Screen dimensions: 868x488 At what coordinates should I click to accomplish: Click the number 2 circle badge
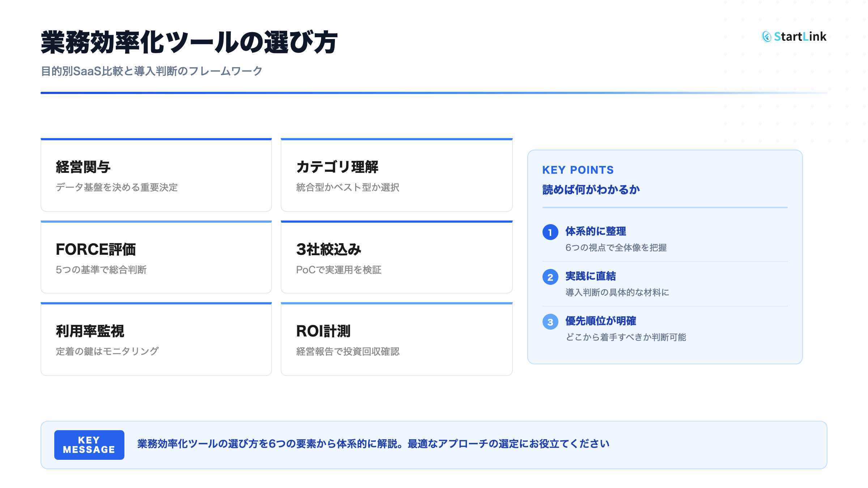[550, 277]
